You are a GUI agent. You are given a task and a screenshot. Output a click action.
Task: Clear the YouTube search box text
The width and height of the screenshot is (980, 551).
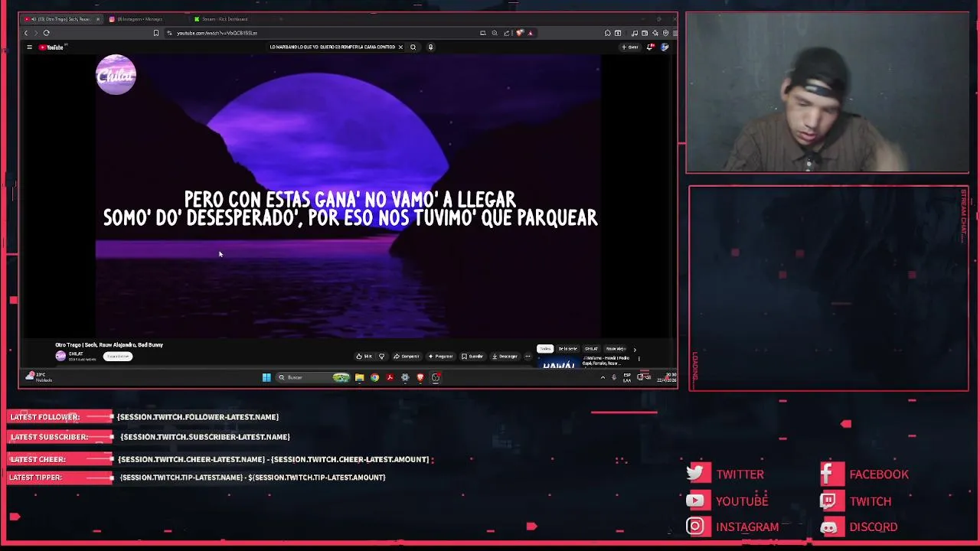pyautogui.click(x=400, y=47)
